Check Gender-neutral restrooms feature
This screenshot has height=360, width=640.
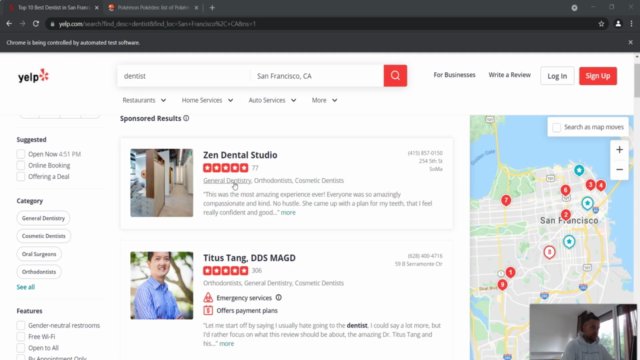[x=21, y=325]
